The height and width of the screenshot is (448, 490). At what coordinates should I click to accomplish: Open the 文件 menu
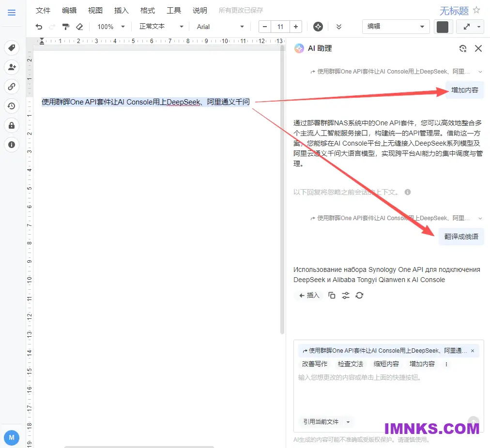[43, 10]
